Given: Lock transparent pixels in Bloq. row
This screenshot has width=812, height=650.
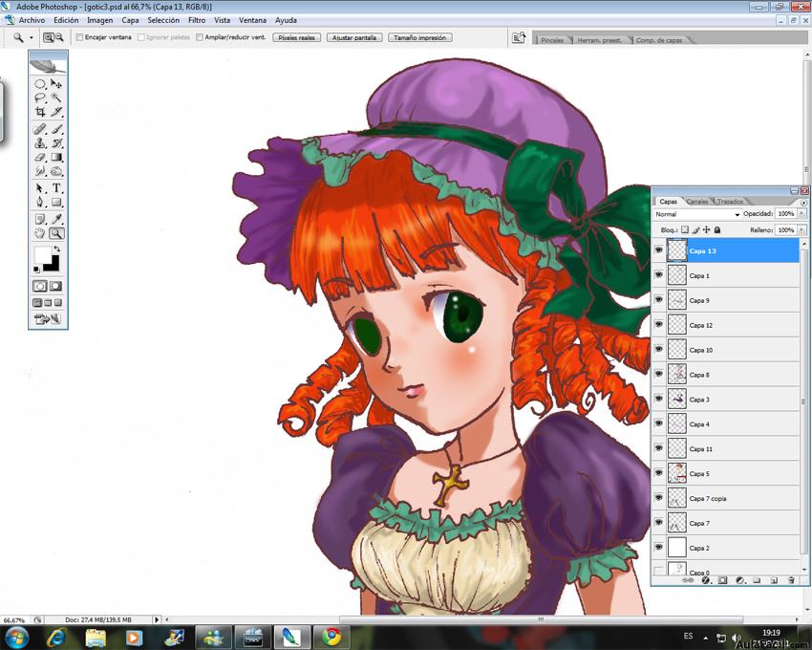Looking at the screenshot, I should click(x=685, y=229).
